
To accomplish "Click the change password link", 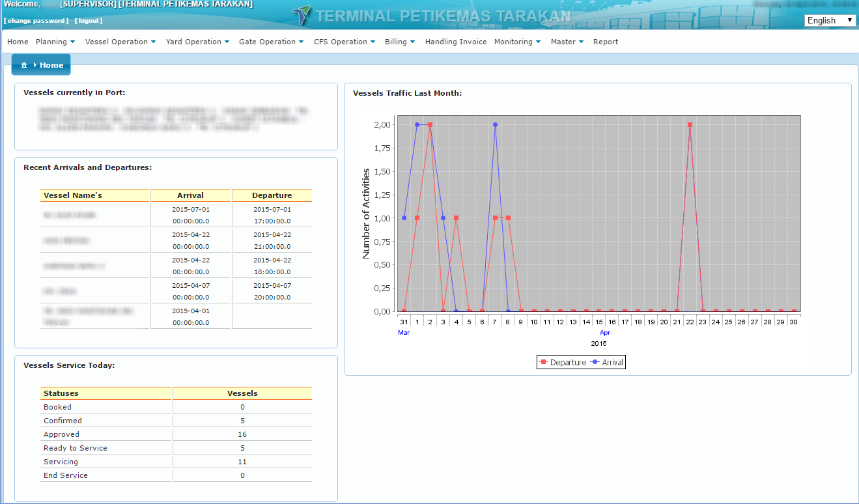I will (36, 21).
